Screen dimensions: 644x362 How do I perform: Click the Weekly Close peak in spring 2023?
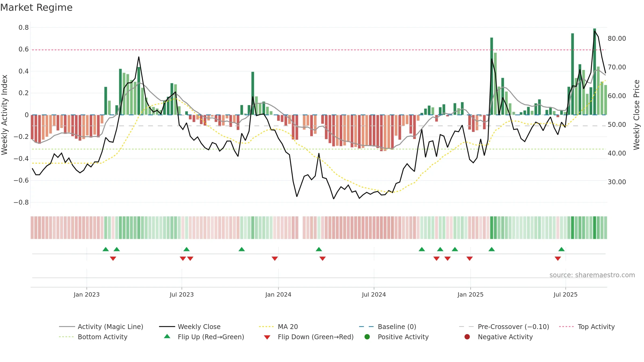[139, 57]
